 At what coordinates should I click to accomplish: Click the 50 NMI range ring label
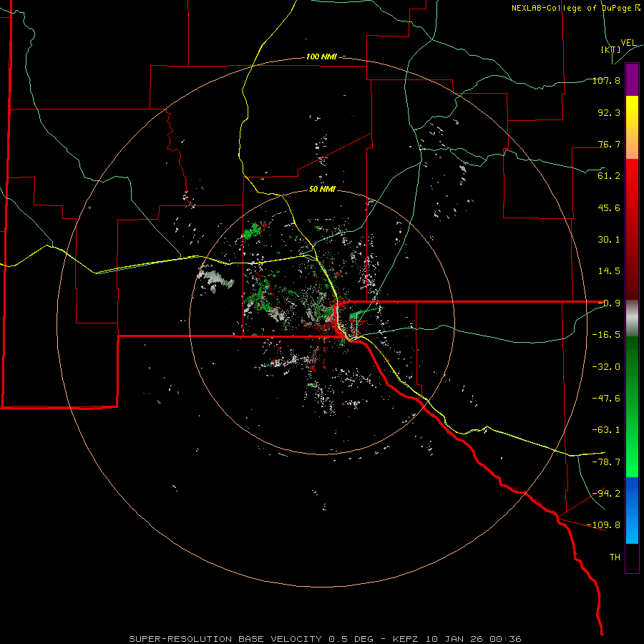click(322, 189)
